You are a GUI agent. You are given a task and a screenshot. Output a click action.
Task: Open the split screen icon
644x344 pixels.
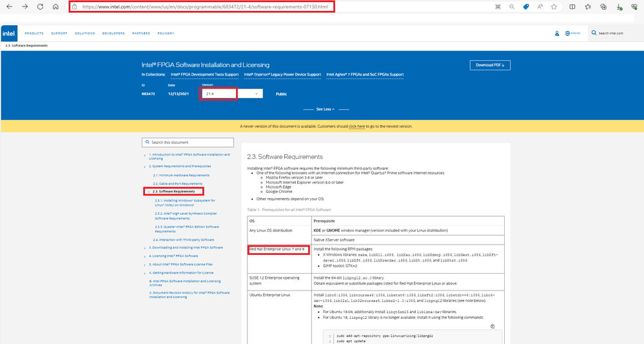572,6
